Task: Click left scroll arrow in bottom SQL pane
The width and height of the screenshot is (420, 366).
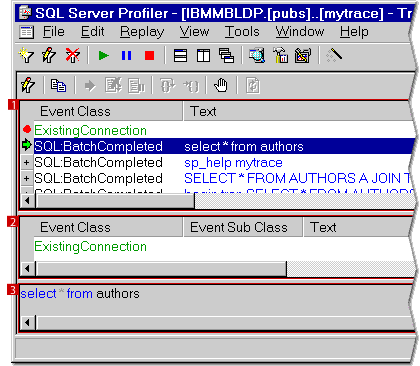Action: (x=28, y=323)
